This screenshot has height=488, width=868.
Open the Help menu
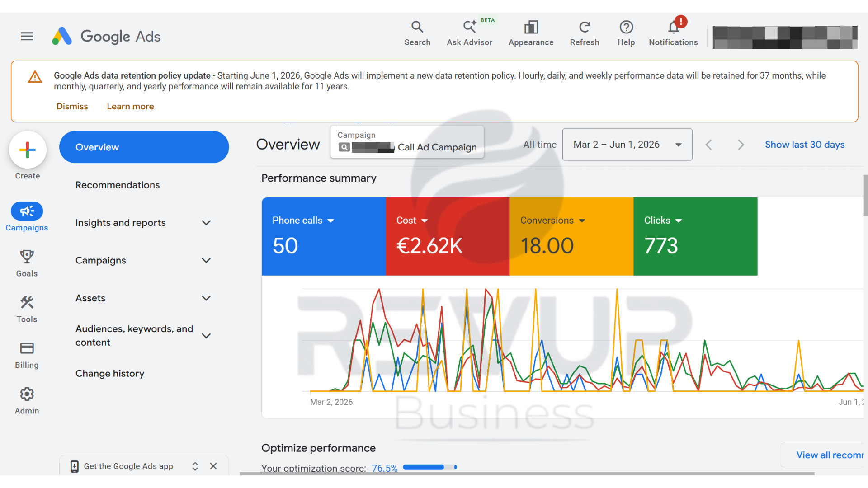click(x=626, y=33)
